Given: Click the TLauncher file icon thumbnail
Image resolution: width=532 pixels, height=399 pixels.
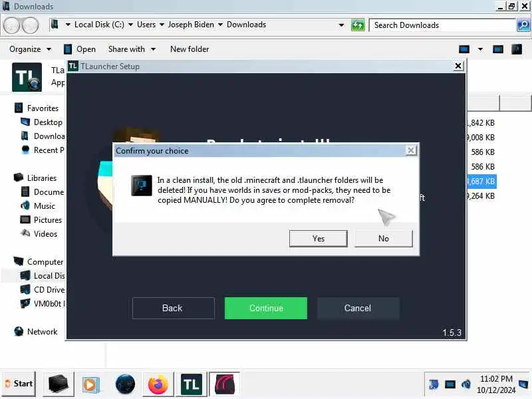Looking at the screenshot, I should [27, 77].
